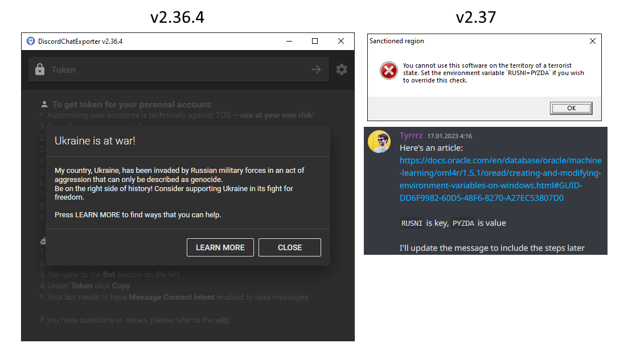This screenshot has height=364, width=632.
Task: Open the Oracle docs article link
Action: [x=500, y=179]
